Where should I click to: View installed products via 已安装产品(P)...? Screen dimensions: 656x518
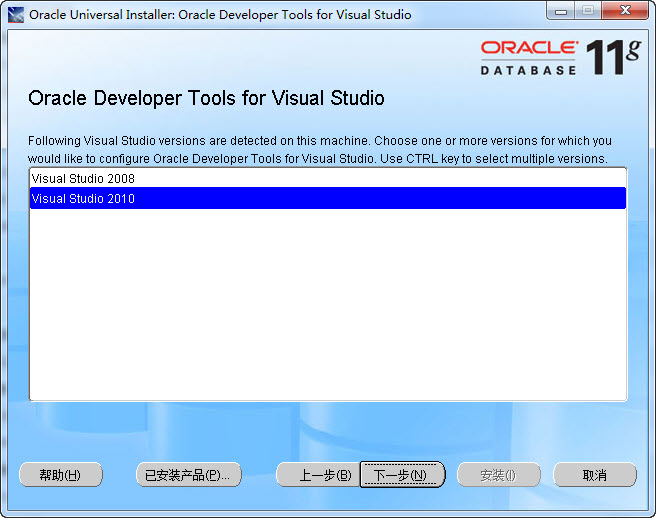(189, 475)
